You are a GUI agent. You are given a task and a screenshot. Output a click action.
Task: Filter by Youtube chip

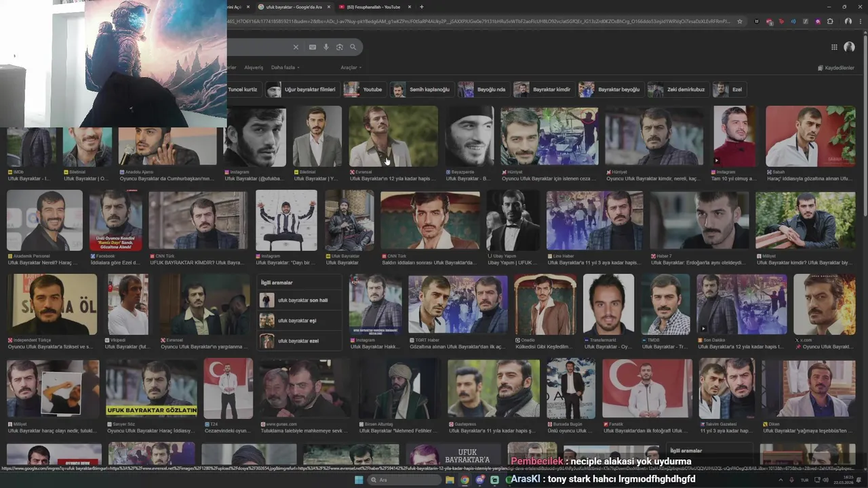click(x=365, y=89)
